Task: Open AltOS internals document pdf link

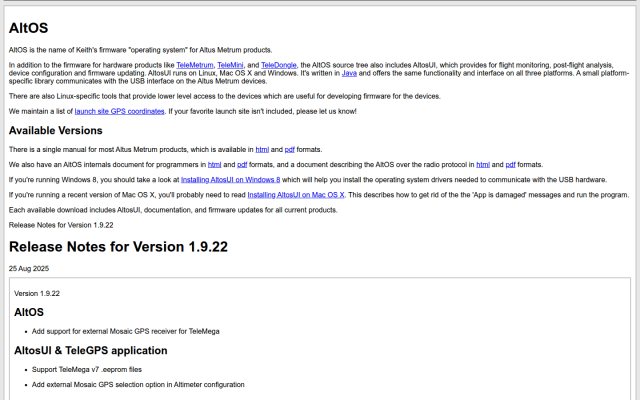Action: pyautogui.click(x=242, y=164)
